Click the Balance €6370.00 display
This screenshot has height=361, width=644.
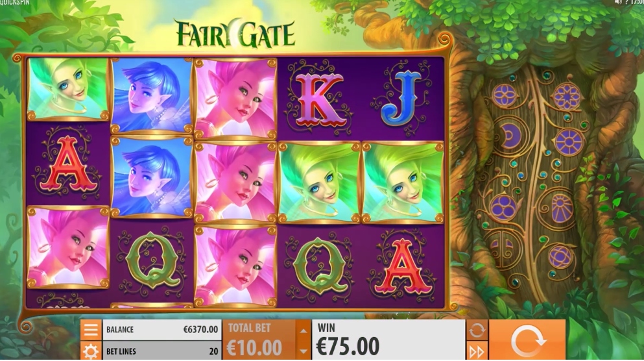coord(162,330)
